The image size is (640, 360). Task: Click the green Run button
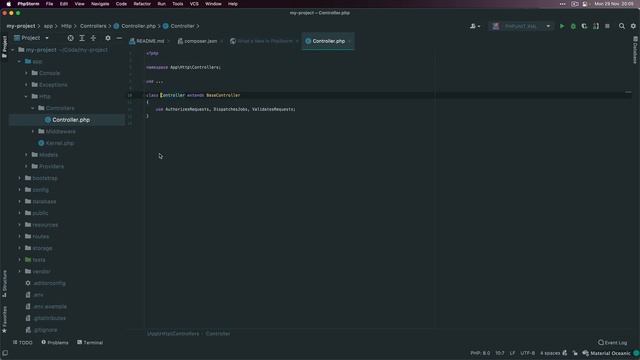tap(562, 26)
